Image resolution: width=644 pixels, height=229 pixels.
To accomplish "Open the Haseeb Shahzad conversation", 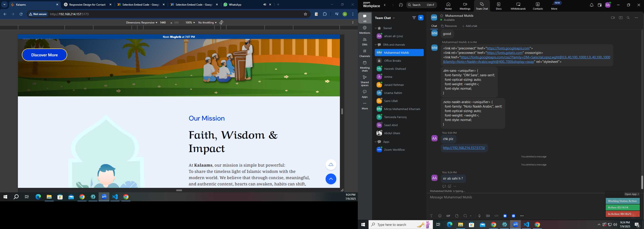I will click(399, 69).
